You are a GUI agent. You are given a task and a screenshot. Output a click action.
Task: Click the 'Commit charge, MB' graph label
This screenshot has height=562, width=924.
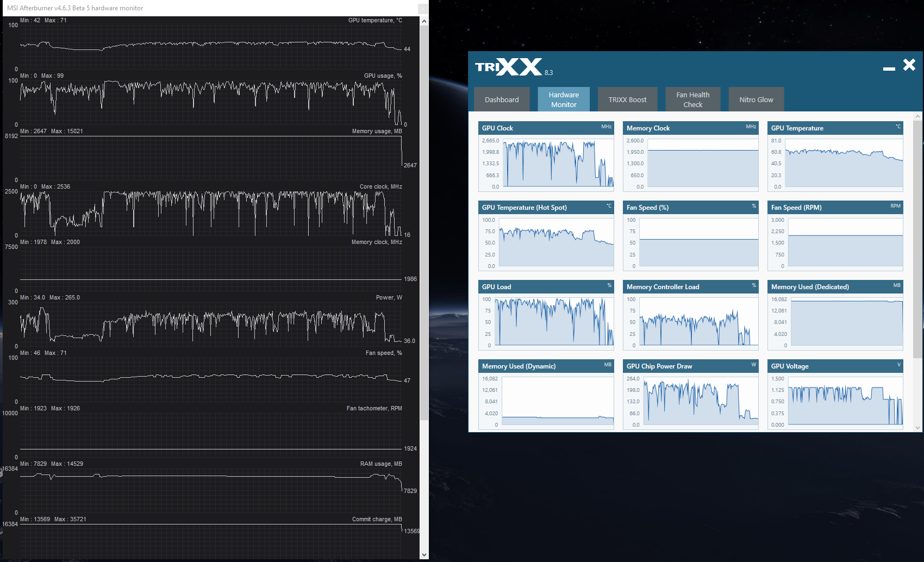point(377,519)
